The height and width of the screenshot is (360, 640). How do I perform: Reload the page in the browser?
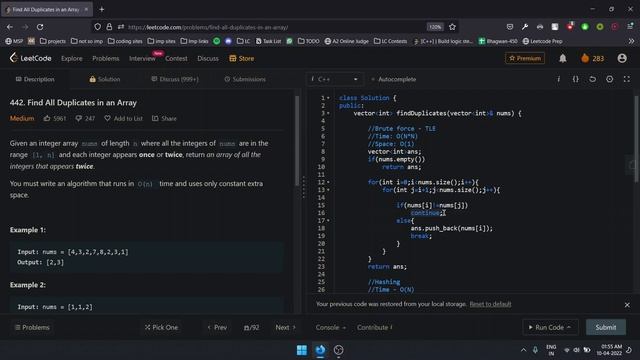40,27
